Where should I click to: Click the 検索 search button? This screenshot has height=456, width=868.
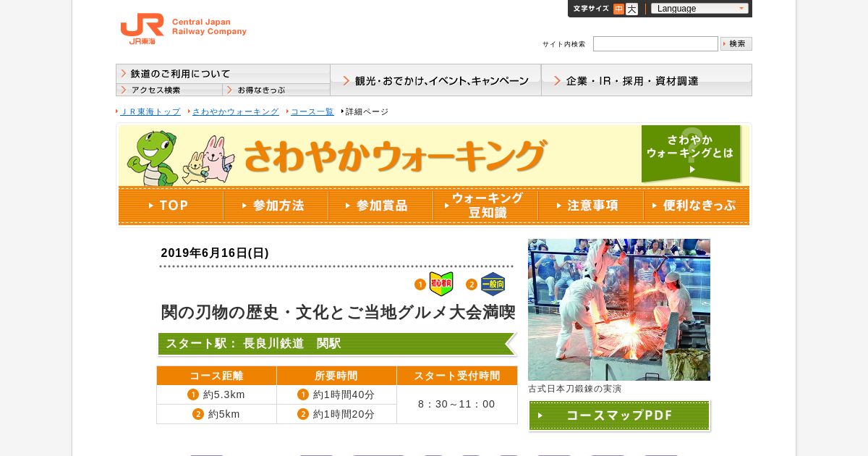(736, 44)
